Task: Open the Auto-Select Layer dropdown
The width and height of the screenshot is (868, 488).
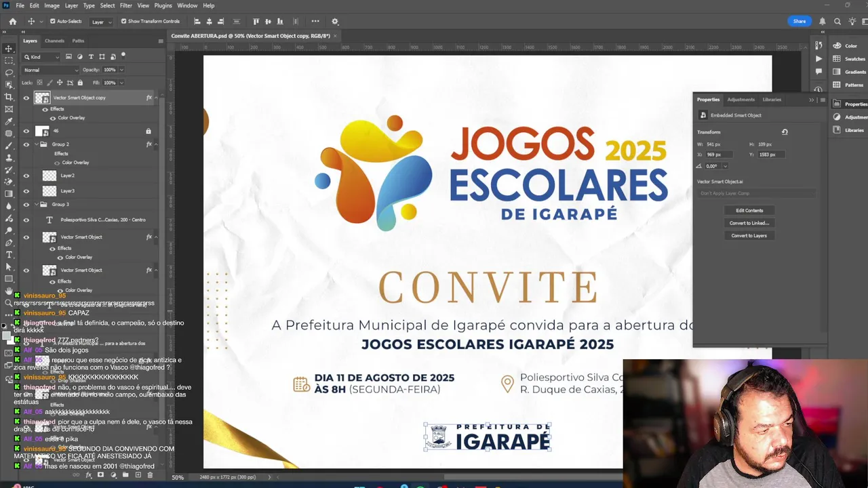Action: click(100, 22)
